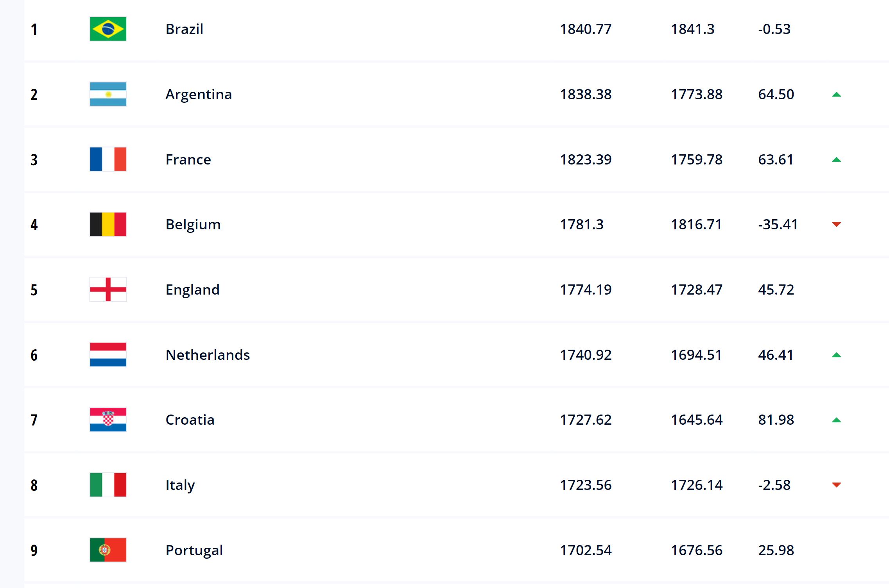Click Argentina's green up arrow

click(x=836, y=95)
